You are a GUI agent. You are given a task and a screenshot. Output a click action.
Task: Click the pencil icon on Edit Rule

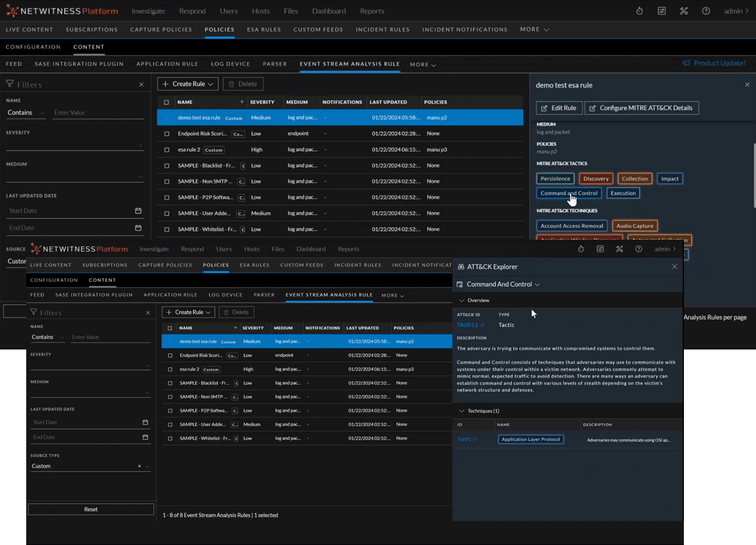tap(544, 108)
